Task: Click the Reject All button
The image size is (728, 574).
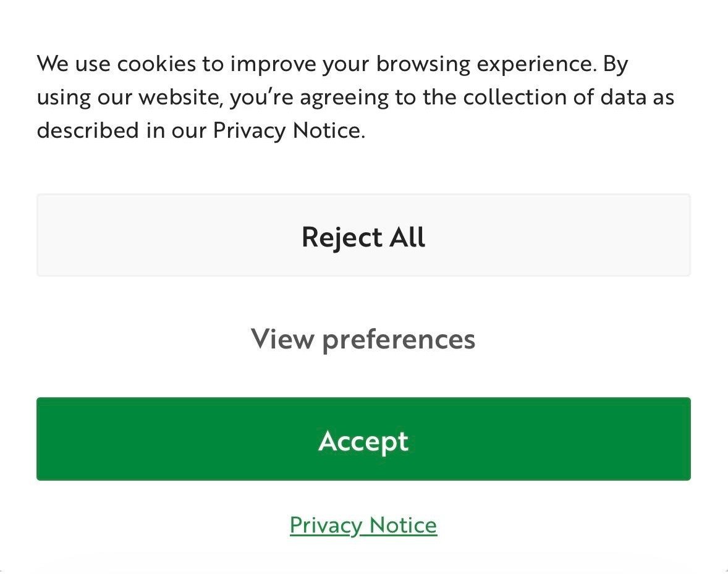Action: (x=363, y=235)
